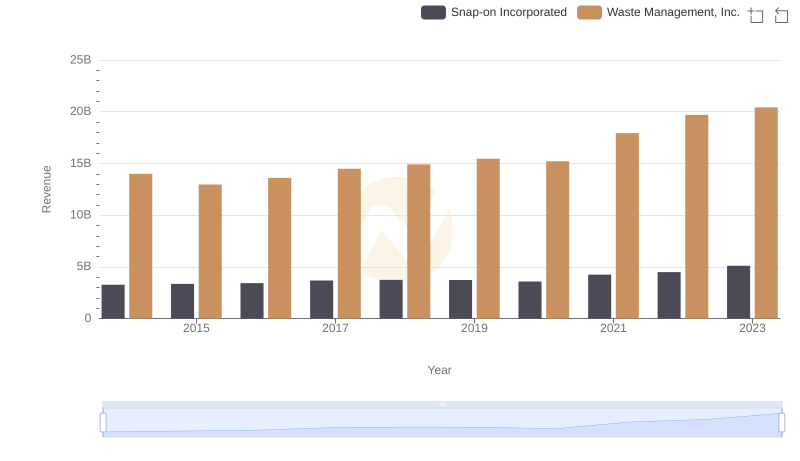This screenshot has width=800, height=461.
Task: Grab the right handle of the zoom slider
Action: [x=781, y=423]
